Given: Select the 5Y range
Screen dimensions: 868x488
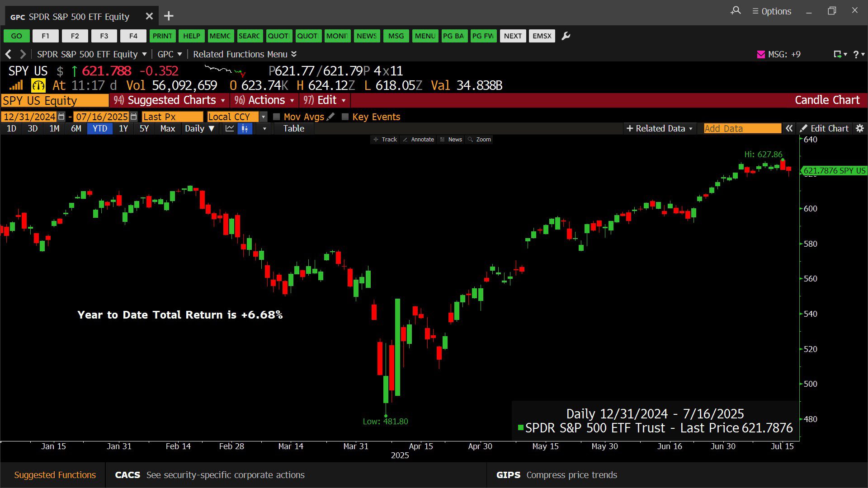Looking at the screenshot, I should [x=144, y=129].
